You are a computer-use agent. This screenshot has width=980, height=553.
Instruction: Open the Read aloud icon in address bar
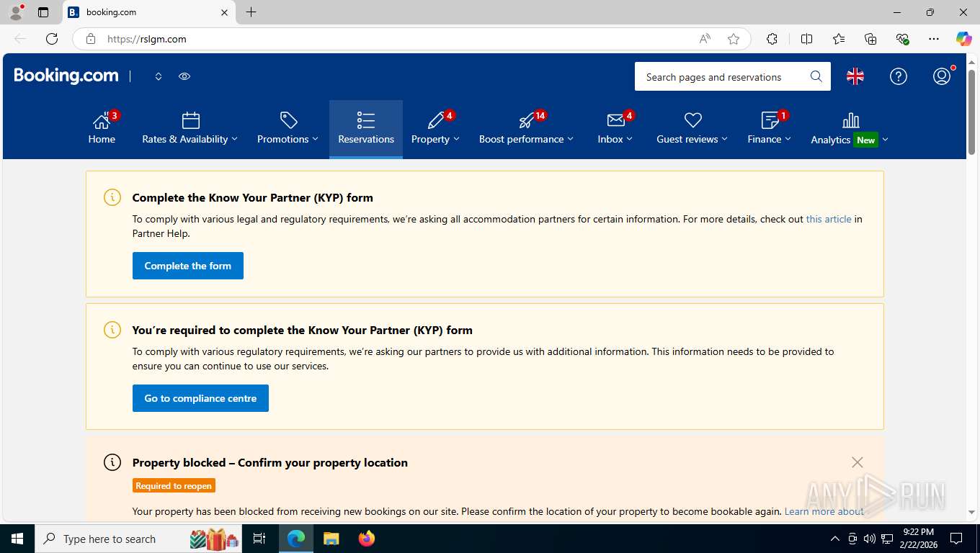click(705, 39)
